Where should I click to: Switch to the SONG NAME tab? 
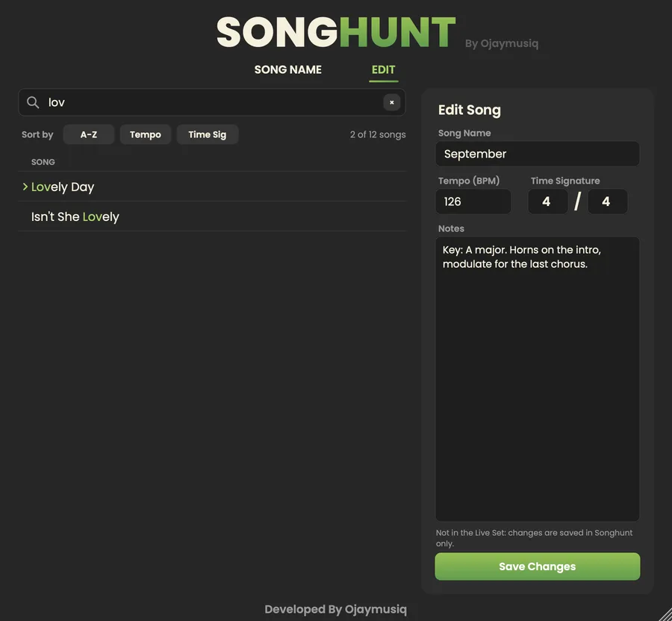coord(288,69)
